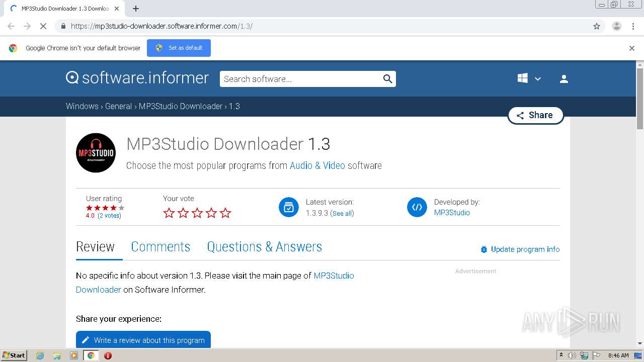
Task: Rate with the first star
Action: tap(169, 213)
